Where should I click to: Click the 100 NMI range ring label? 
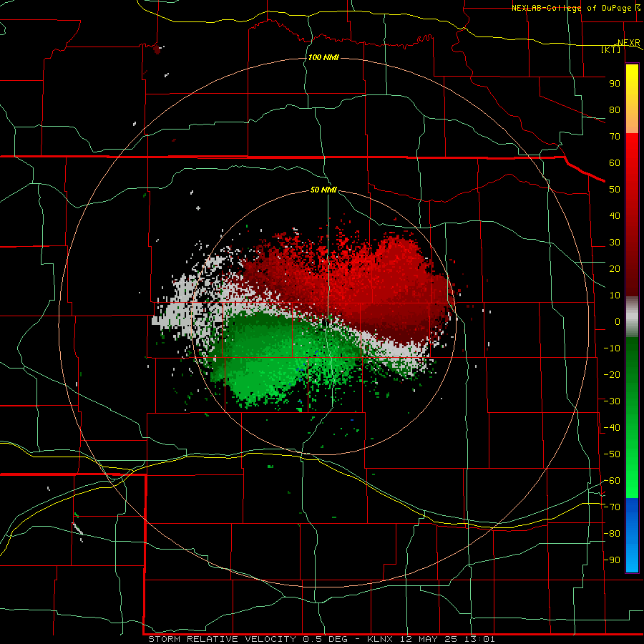tap(323, 57)
